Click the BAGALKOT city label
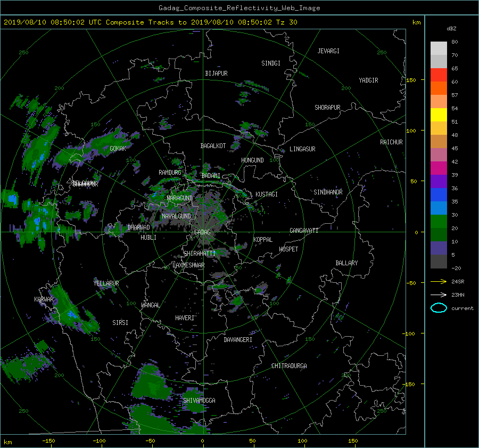479x448 pixels. tap(213, 146)
